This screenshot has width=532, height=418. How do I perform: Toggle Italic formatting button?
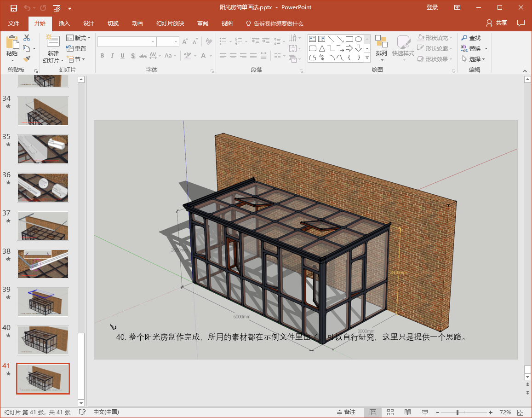(112, 56)
